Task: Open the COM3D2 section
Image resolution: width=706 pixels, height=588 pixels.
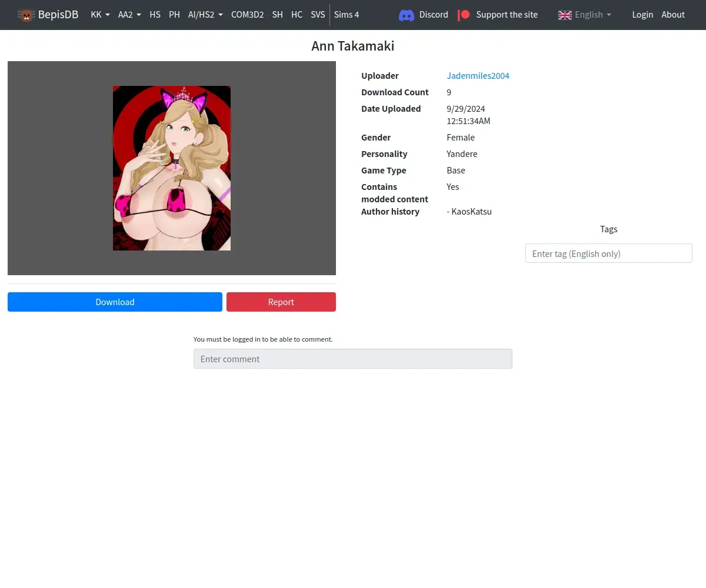Action: [247, 15]
